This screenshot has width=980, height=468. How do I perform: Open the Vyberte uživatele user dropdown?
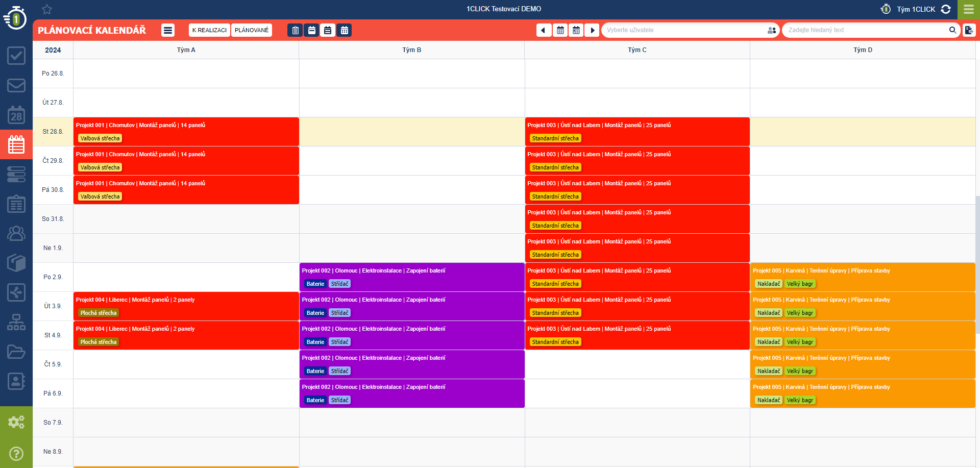(691, 30)
